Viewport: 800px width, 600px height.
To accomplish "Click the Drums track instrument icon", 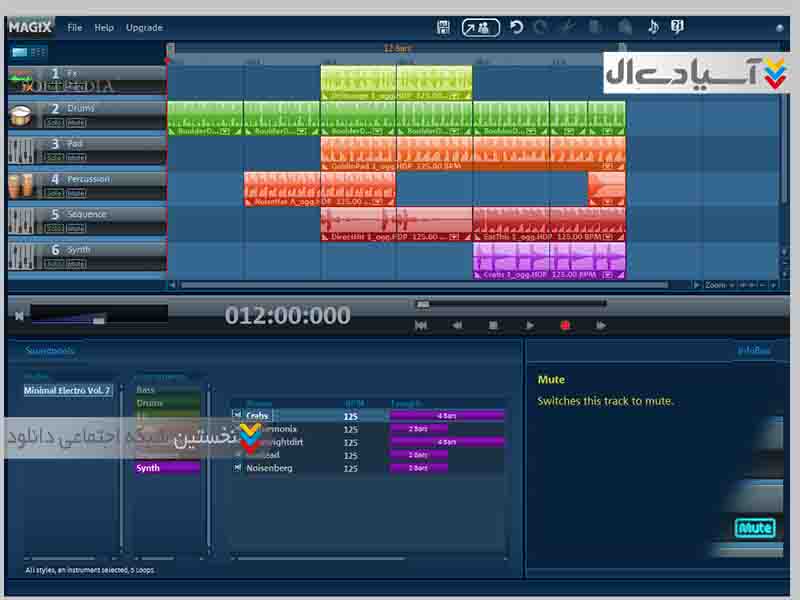I will click(x=21, y=115).
